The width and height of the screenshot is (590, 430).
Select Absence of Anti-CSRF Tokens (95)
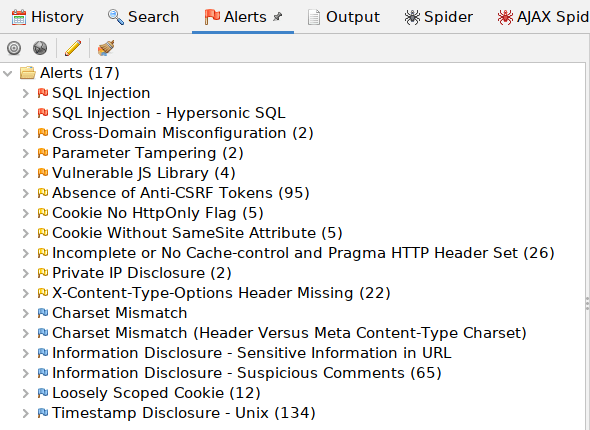[x=181, y=193]
